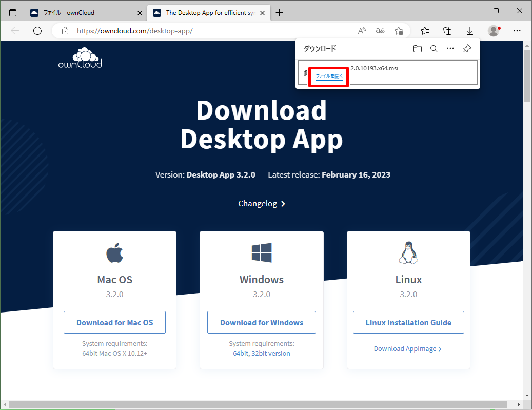Click the Apple Mac OS icon
532x410 pixels.
pyautogui.click(x=115, y=253)
